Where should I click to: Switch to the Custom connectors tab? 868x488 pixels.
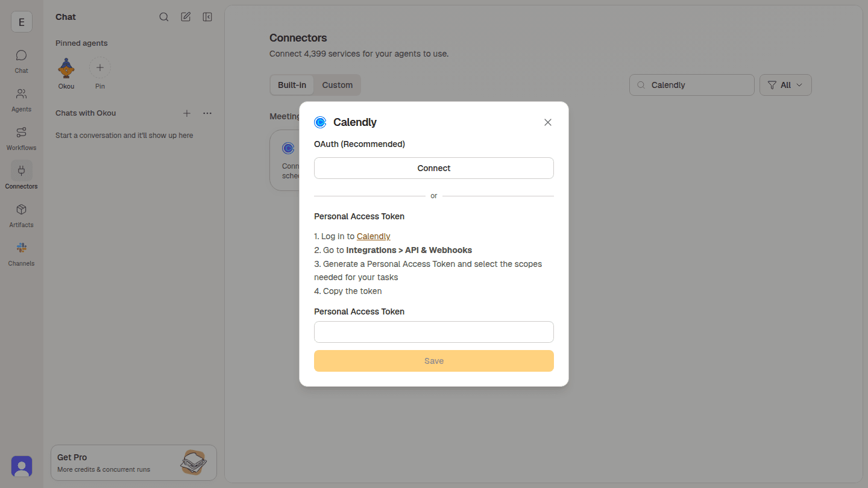(x=338, y=85)
